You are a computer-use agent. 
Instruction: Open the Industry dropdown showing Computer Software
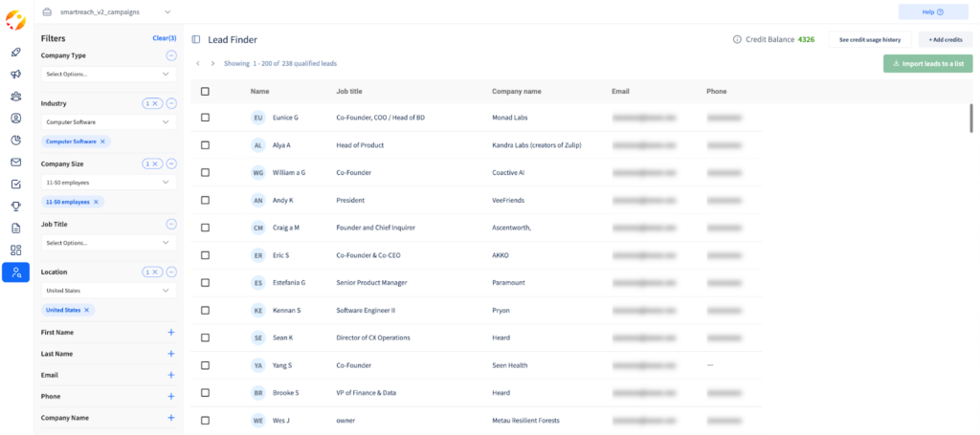point(108,122)
